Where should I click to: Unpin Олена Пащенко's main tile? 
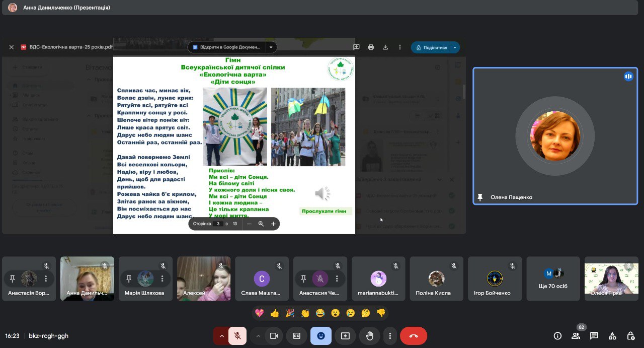[480, 197]
